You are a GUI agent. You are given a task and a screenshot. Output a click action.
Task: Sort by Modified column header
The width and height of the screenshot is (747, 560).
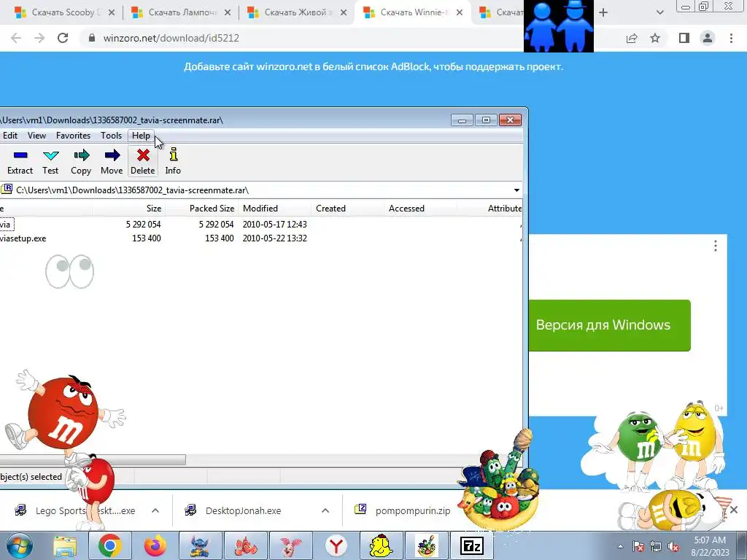274,209
